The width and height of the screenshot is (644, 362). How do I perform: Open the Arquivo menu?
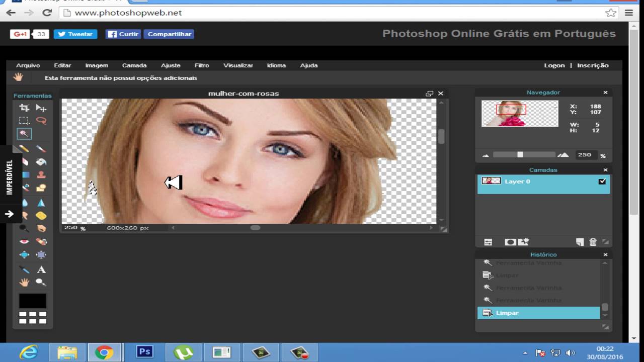coord(28,65)
